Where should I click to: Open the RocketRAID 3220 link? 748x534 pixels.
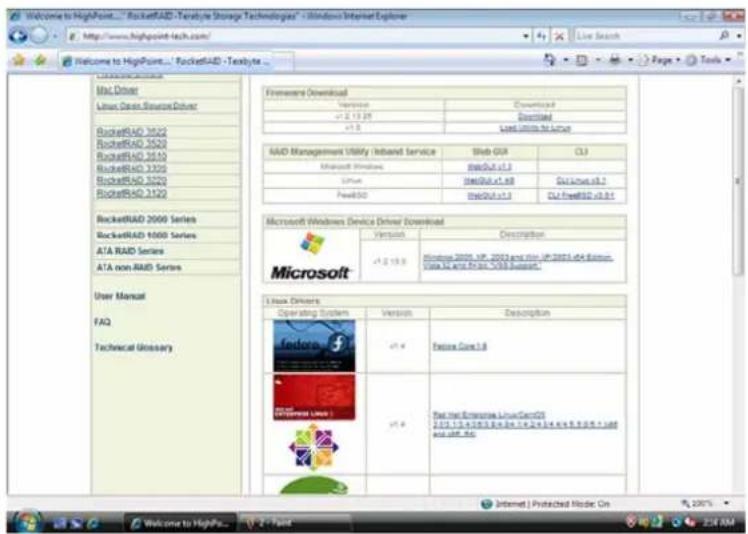tap(131, 180)
